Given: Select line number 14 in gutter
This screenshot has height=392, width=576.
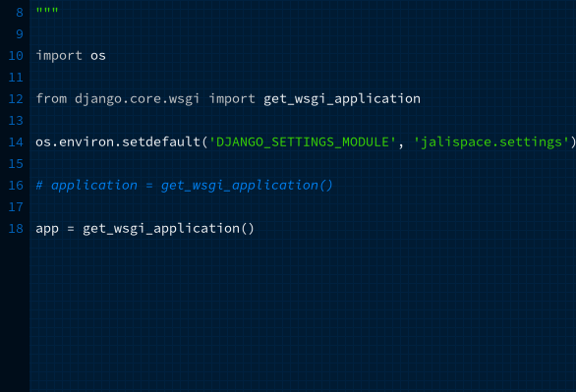Looking at the screenshot, I should pyautogui.click(x=16, y=142).
